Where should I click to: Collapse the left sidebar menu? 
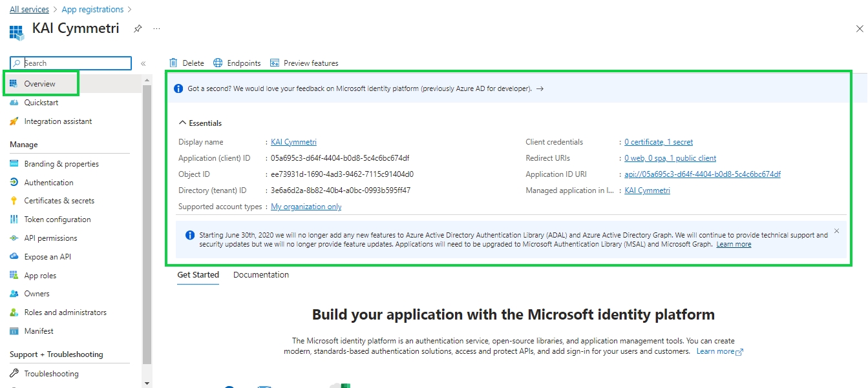tap(143, 63)
